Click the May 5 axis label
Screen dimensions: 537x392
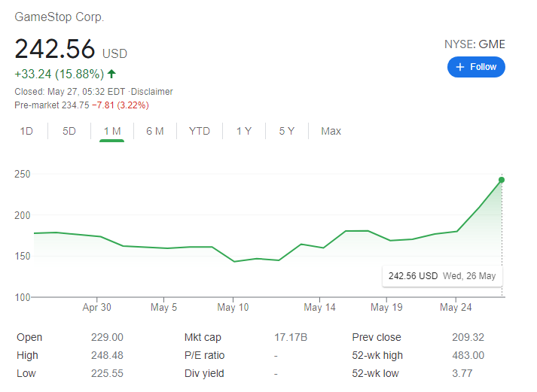point(163,307)
